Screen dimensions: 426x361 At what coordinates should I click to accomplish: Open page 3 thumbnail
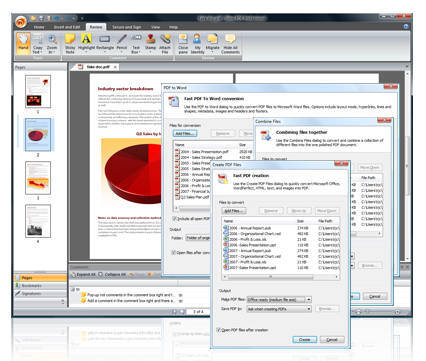point(38,178)
